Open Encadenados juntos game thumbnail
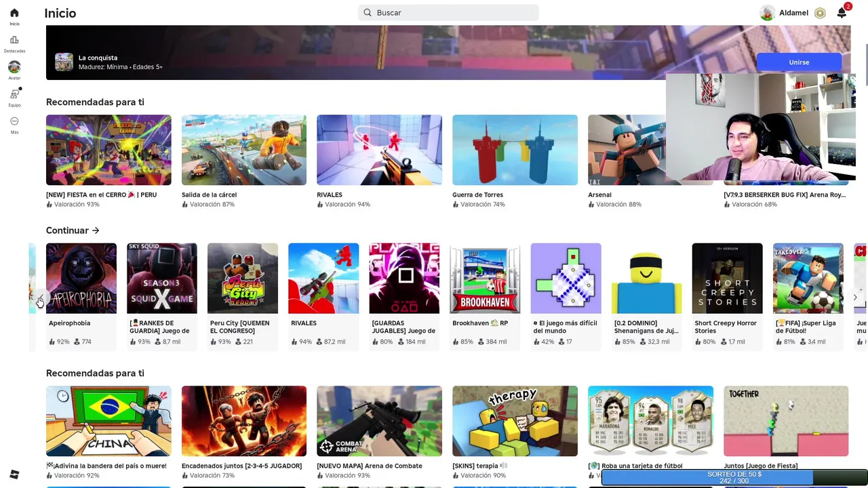 244,421
